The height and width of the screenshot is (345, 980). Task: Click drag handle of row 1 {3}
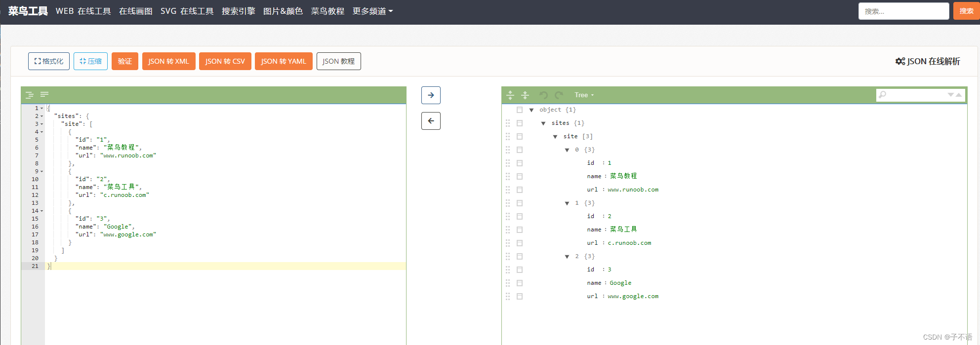click(x=508, y=203)
